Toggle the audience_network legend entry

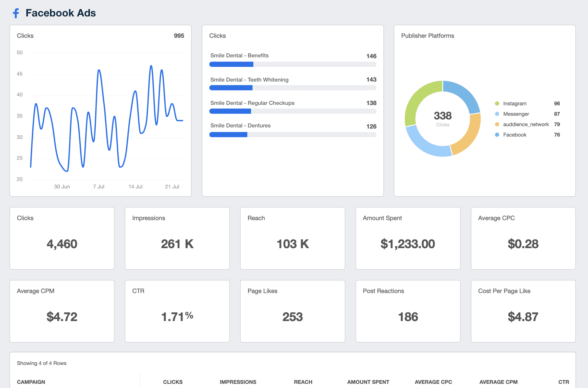(526, 124)
